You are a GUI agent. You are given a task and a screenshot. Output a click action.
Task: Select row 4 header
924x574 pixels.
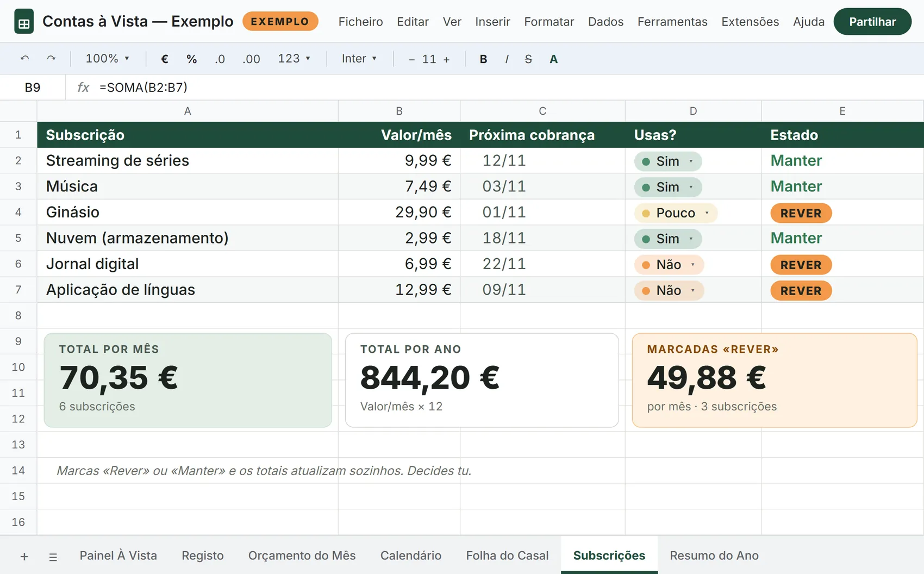pyautogui.click(x=18, y=212)
